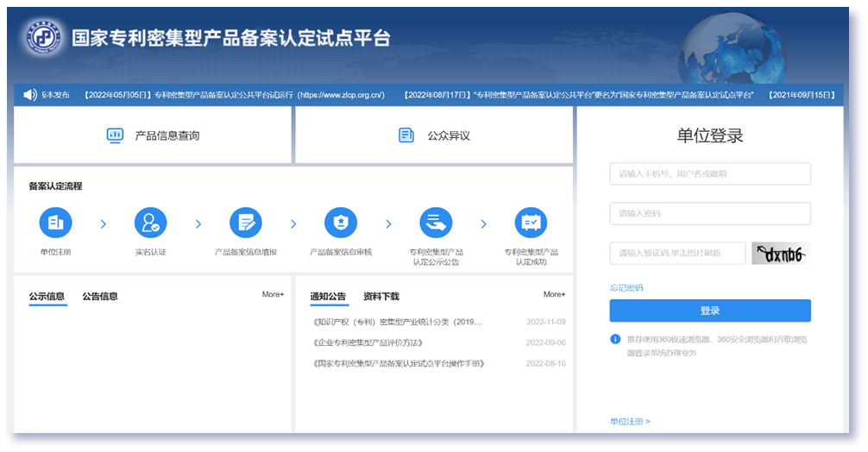The image size is (868, 452).
Task: Expand More+ in the 公示信息 section
Action: pos(273,295)
